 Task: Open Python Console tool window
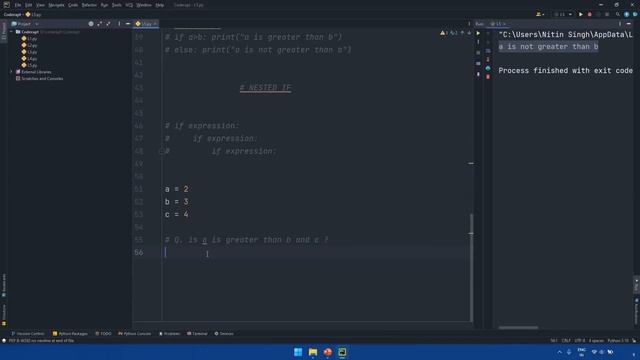(x=135, y=333)
